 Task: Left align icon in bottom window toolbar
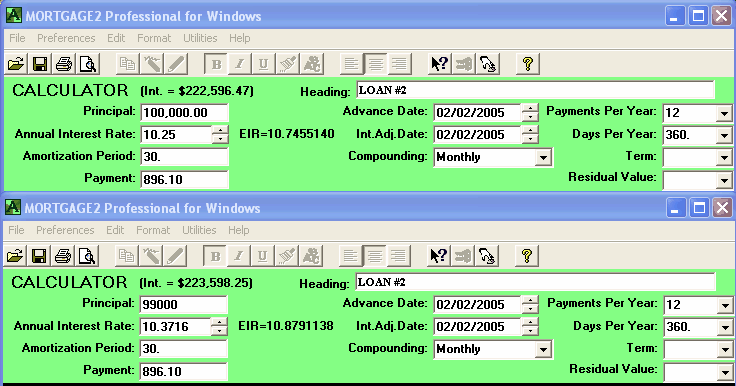pos(350,256)
